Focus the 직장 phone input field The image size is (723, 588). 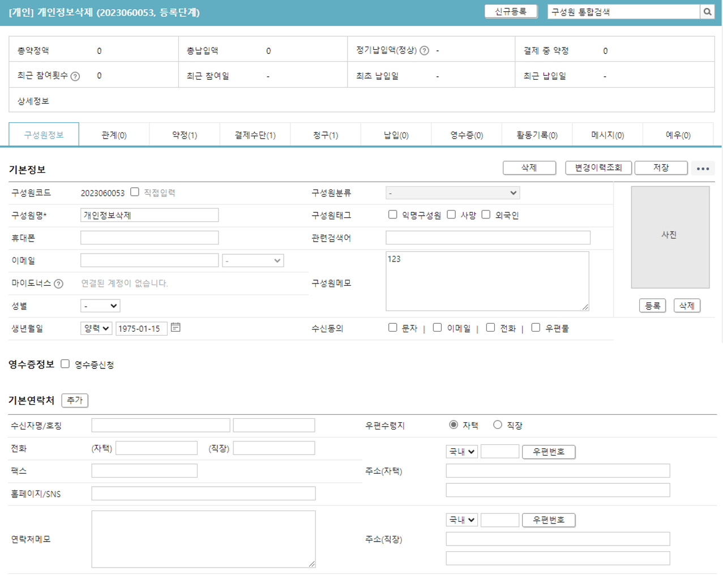coord(274,448)
